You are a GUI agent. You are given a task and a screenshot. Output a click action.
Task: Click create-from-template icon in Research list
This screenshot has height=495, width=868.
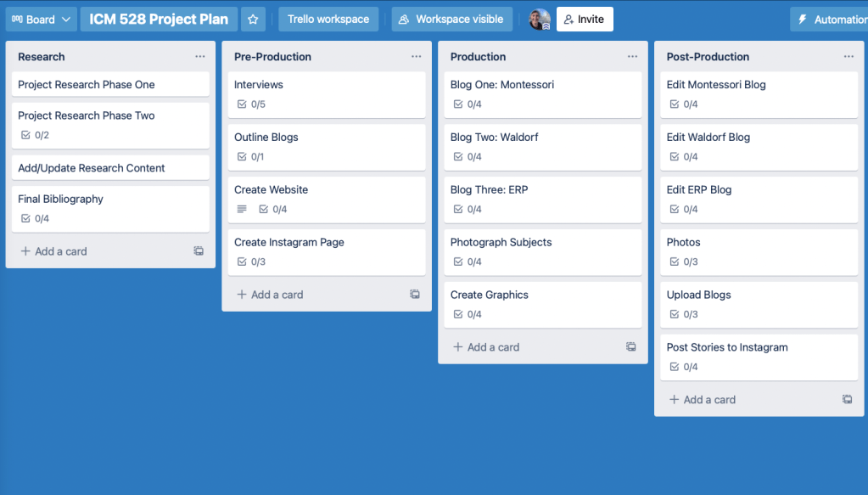pyautogui.click(x=199, y=251)
